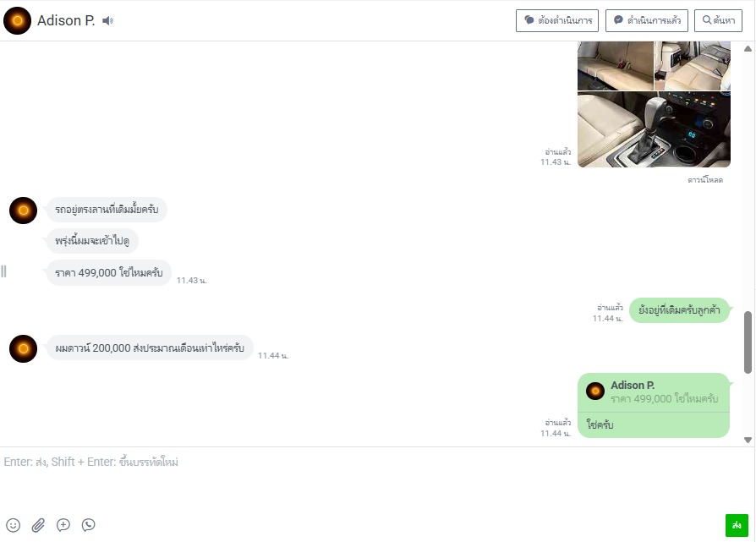Click avatar beside ผมดาวน์ 200,000 message
Image resolution: width=756 pixels, height=542 pixels.
(x=23, y=348)
